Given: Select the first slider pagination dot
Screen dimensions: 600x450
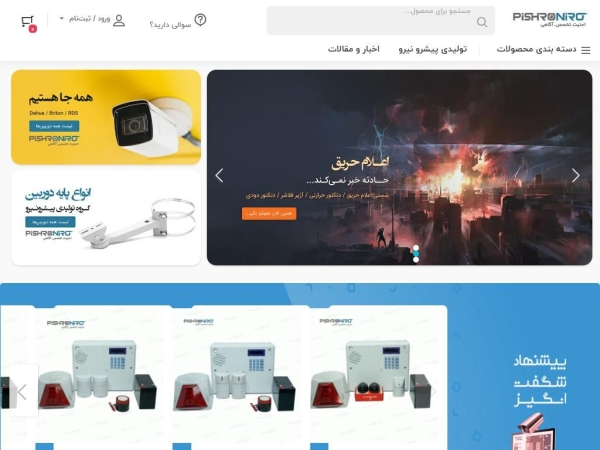Looking at the screenshot, I should [x=416, y=248].
